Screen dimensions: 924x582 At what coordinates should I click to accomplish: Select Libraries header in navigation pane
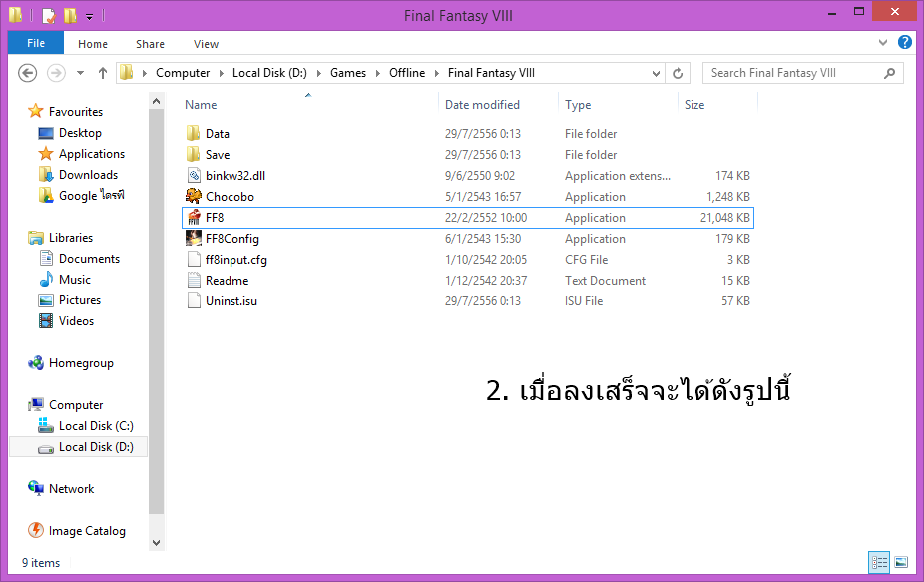[x=60, y=237]
